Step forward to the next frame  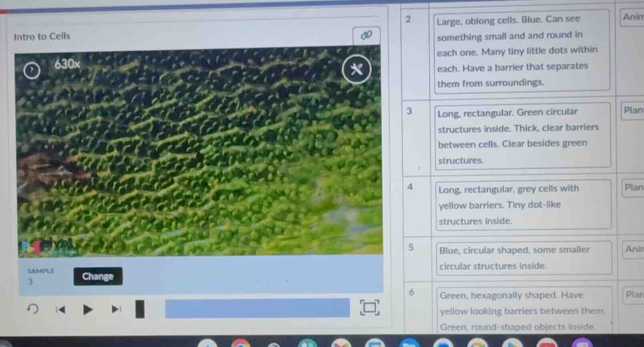click(116, 309)
